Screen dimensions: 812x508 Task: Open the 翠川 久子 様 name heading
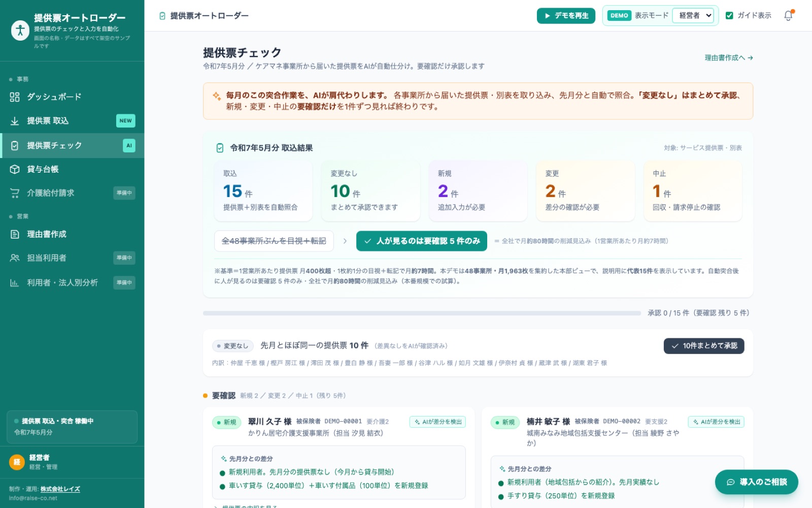point(269,422)
